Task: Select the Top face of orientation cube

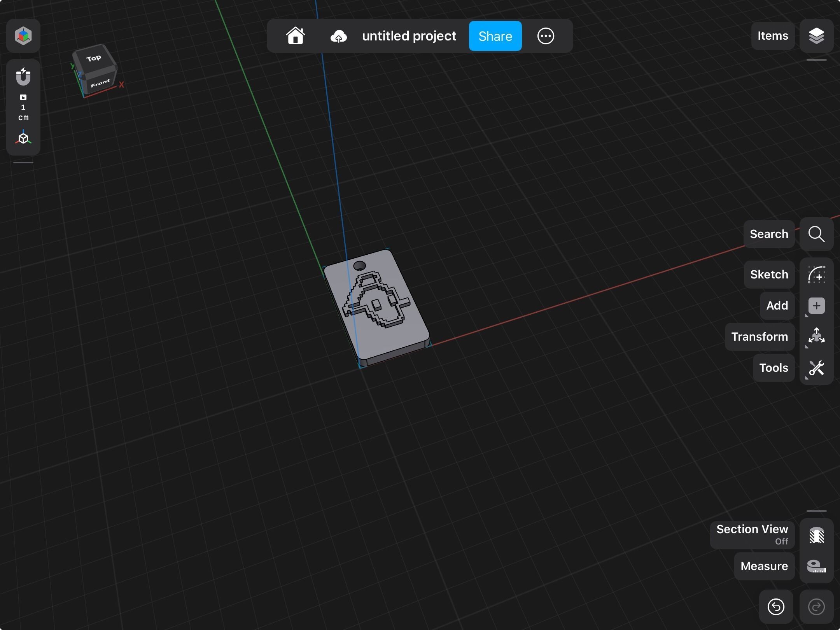Action: 94,59
